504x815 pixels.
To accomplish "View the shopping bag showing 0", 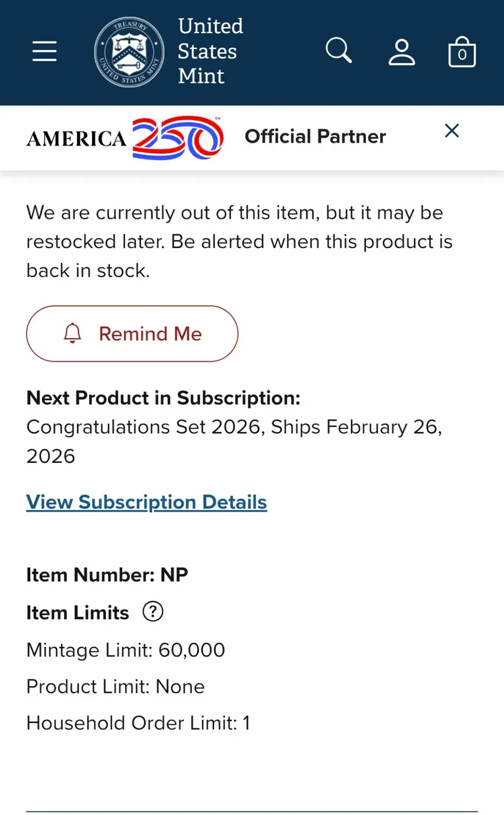I will 462,51.
